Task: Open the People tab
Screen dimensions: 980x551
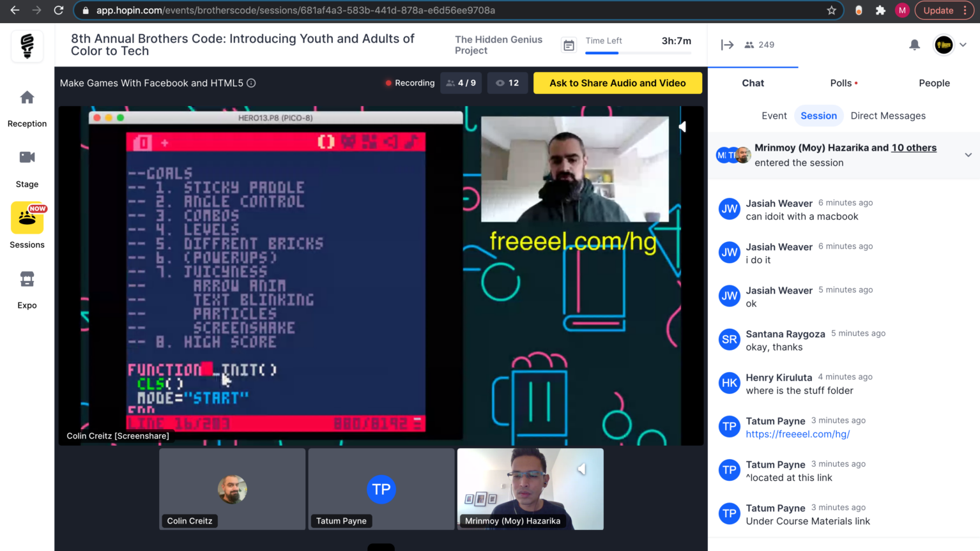Action: 934,83
